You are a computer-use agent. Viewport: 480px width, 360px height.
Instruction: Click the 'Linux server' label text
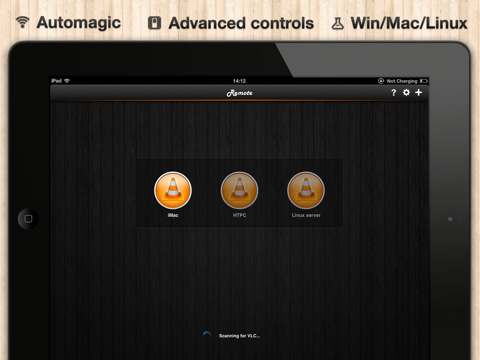pyautogui.click(x=306, y=215)
